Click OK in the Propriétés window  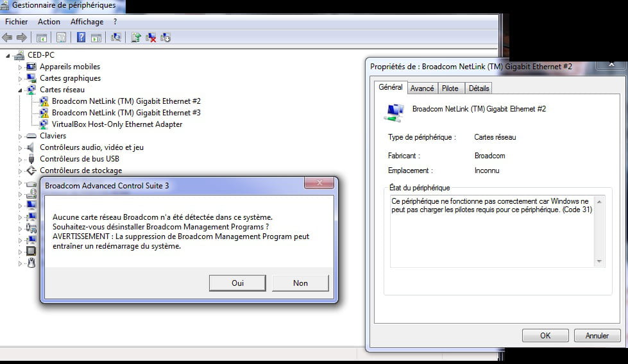pos(545,336)
